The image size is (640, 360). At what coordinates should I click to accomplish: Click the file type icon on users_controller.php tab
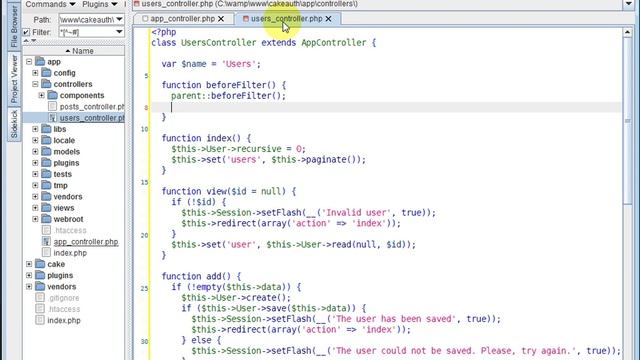[x=246, y=19]
